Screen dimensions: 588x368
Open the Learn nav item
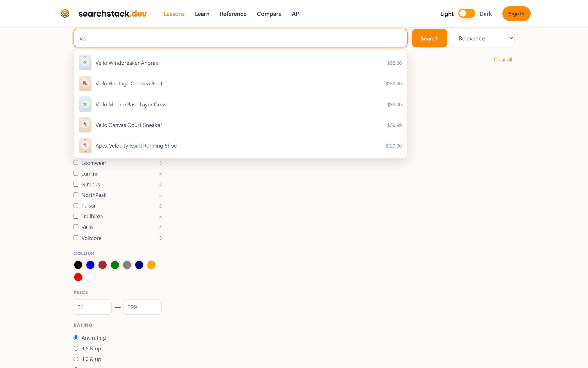pyautogui.click(x=202, y=14)
